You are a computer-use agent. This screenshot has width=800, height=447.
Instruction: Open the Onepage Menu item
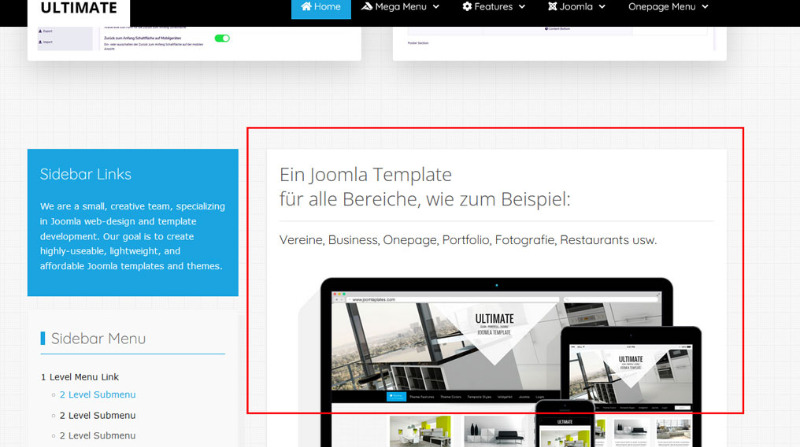tap(668, 7)
